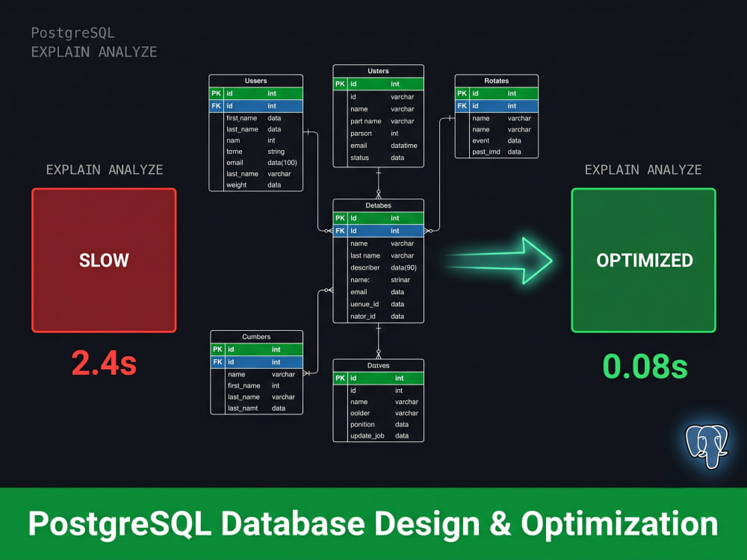Click the PK badge in the Rotates table
Screen dimensions: 747x560
pos(462,93)
